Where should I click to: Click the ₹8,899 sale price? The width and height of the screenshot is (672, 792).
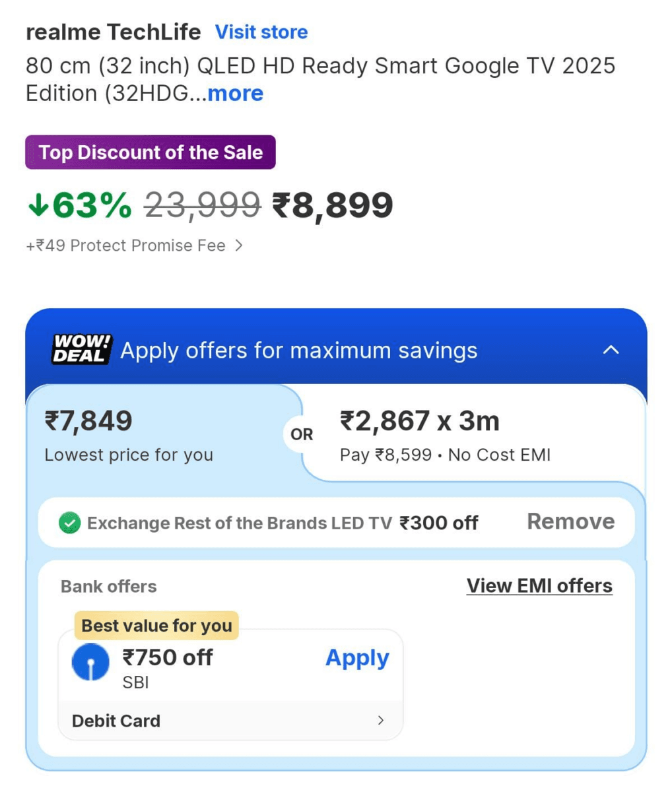click(333, 205)
